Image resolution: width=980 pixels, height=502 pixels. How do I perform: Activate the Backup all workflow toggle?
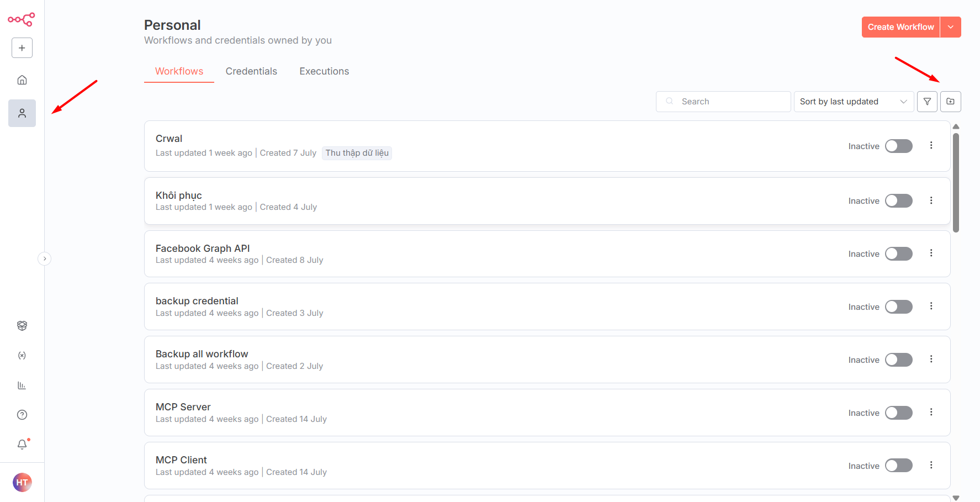(x=899, y=360)
